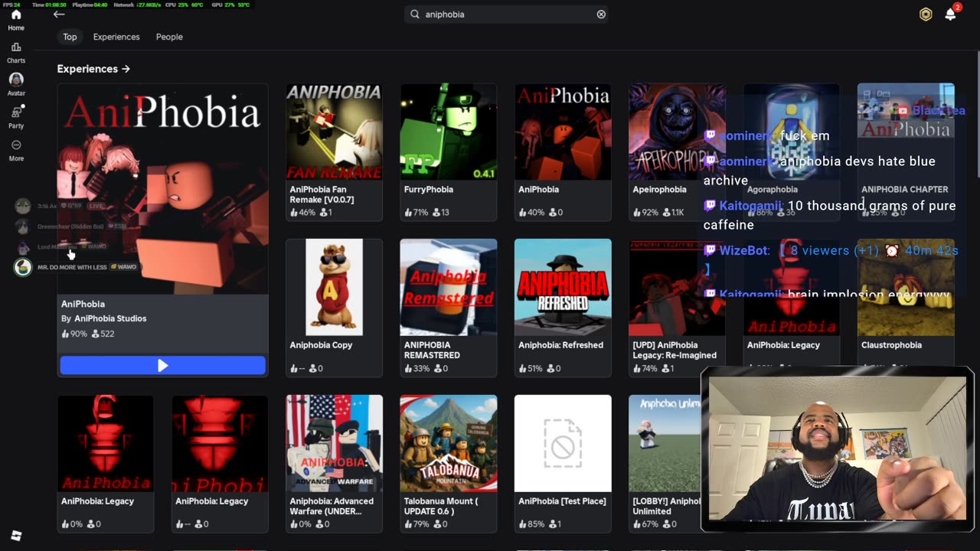Open ANIPHOBIA REMASTERED thumbnail

point(448,287)
